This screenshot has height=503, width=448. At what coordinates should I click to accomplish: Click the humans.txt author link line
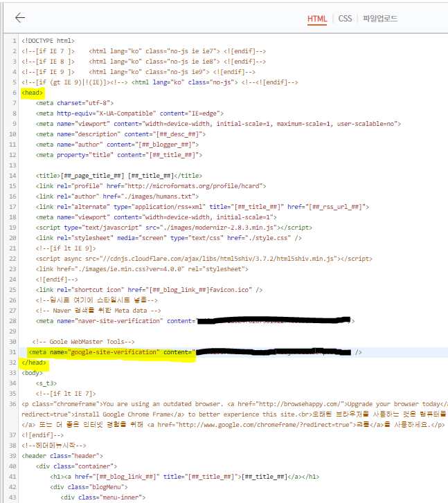click(117, 196)
